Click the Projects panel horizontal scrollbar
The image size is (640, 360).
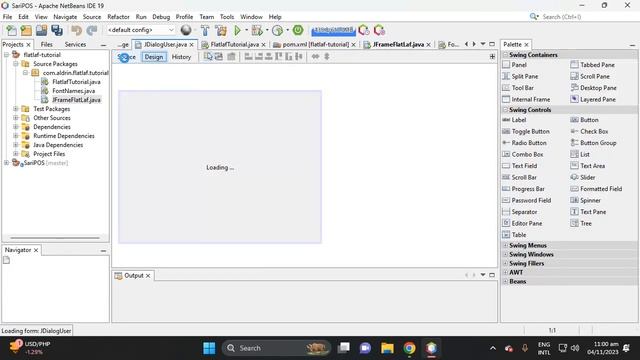tap(55, 238)
